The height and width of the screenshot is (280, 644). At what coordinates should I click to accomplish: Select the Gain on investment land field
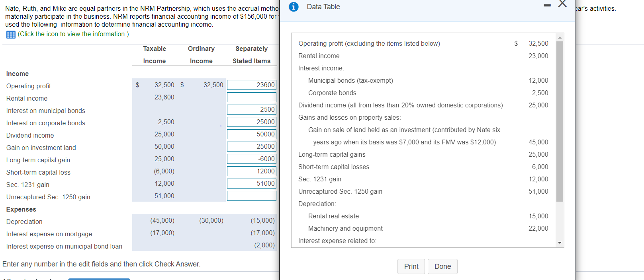[252, 146]
